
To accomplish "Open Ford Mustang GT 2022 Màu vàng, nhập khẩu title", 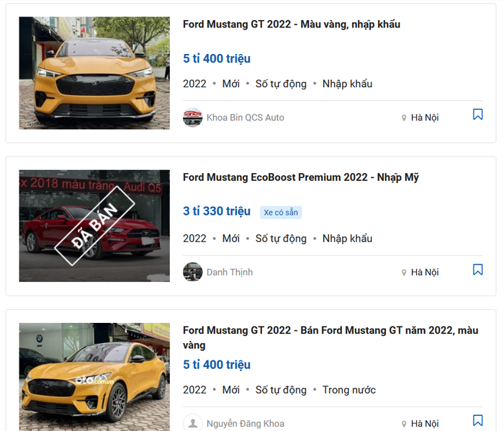I will [x=292, y=25].
